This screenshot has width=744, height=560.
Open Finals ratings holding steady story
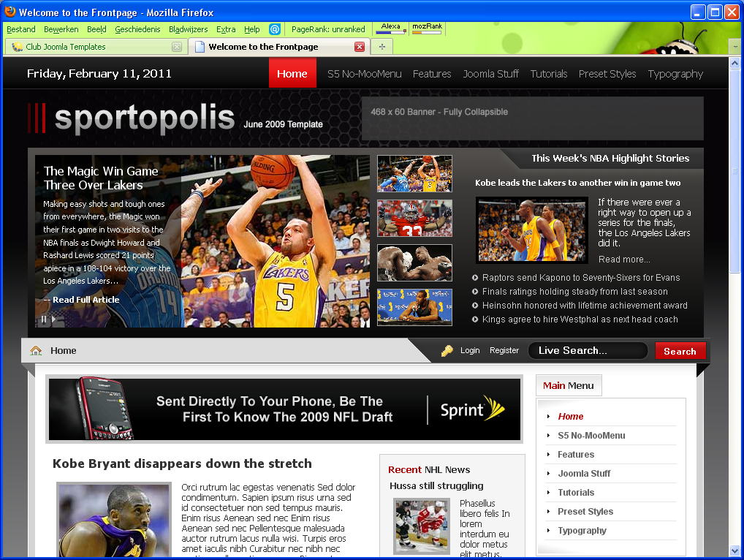tap(574, 292)
